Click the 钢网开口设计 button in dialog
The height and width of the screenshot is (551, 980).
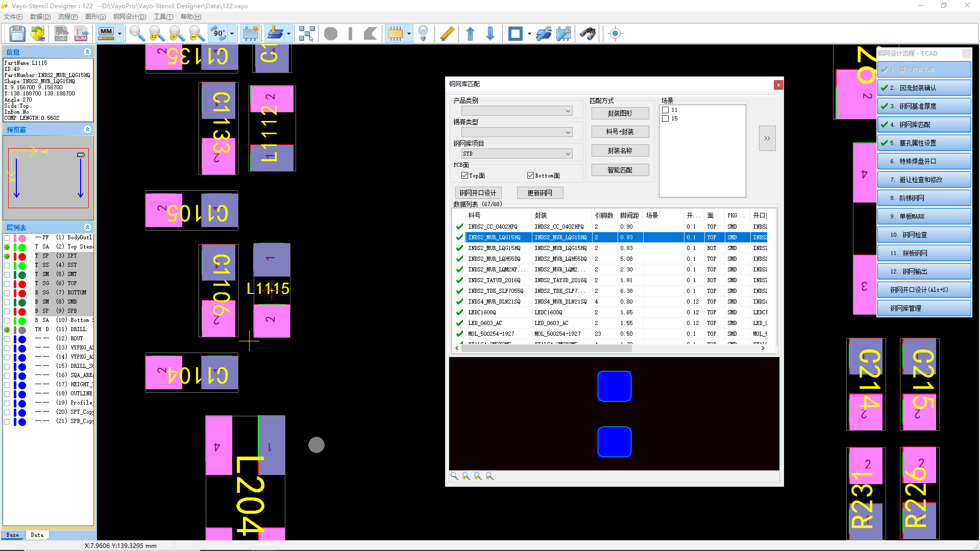(478, 193)
